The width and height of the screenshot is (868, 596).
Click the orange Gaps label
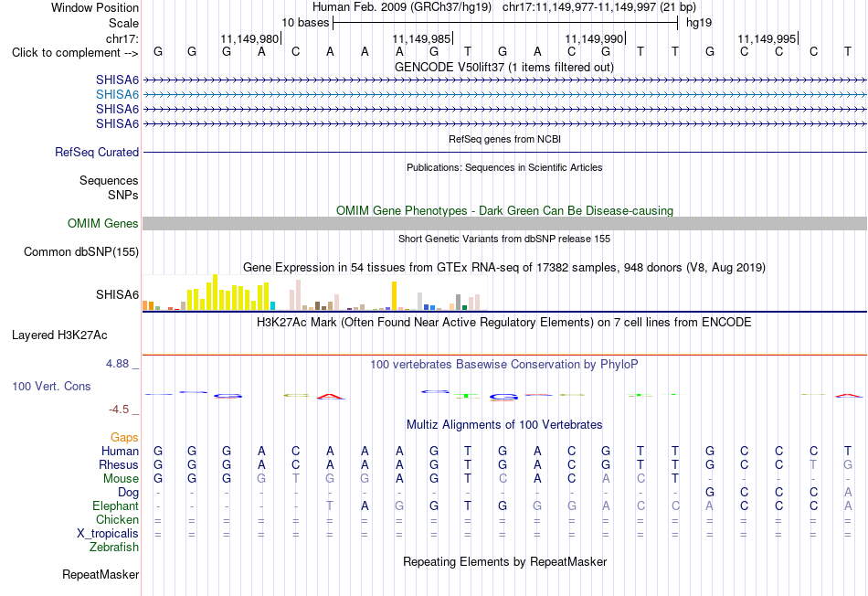point(124,438)
